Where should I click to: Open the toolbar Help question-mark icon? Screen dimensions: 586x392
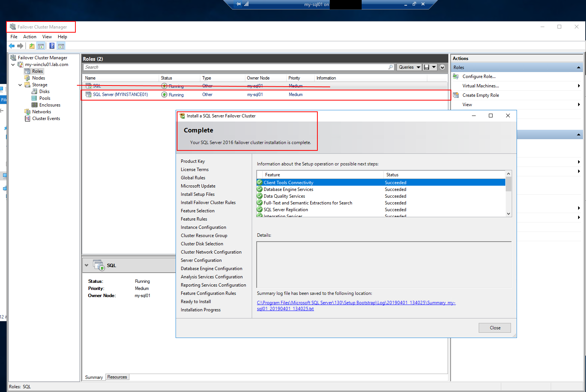(x=52, y=46)
